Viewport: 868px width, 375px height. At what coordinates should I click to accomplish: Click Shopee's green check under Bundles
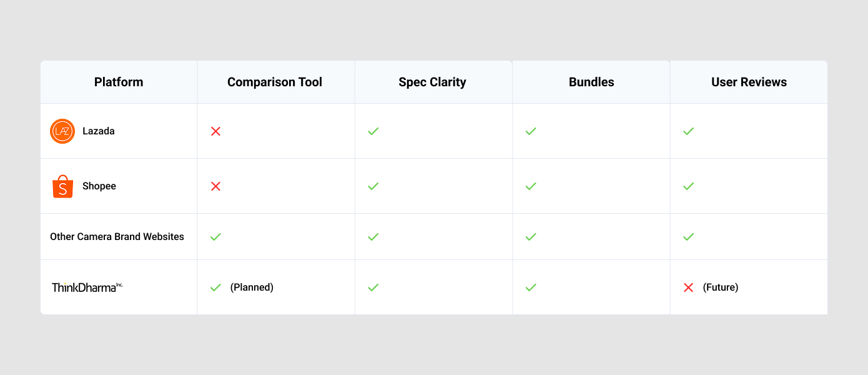tap(531, 186)
